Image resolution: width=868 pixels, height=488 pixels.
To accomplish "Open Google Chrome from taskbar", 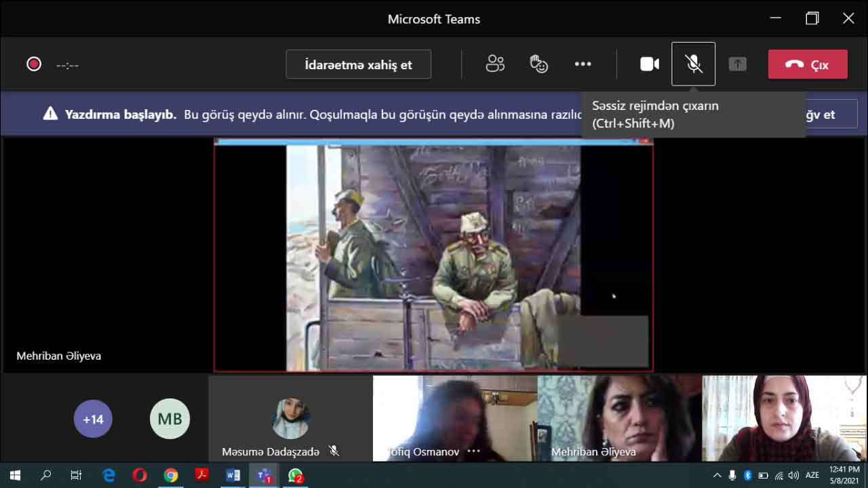I will pos(171,476).
